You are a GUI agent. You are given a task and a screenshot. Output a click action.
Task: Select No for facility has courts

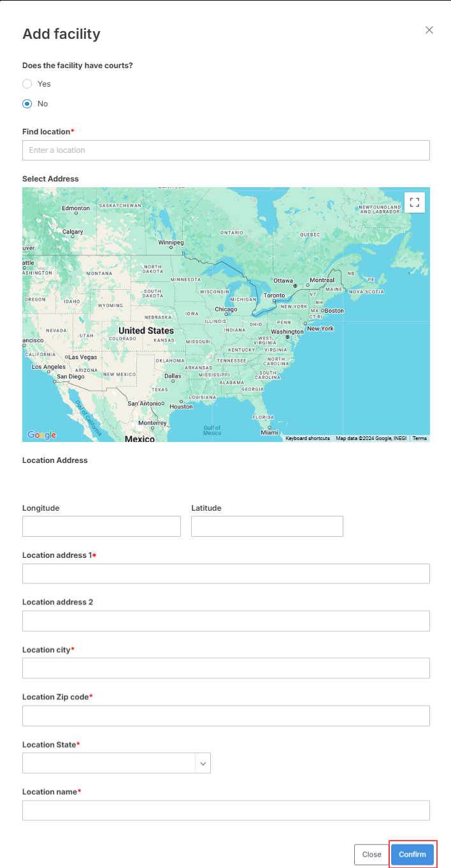27,103
